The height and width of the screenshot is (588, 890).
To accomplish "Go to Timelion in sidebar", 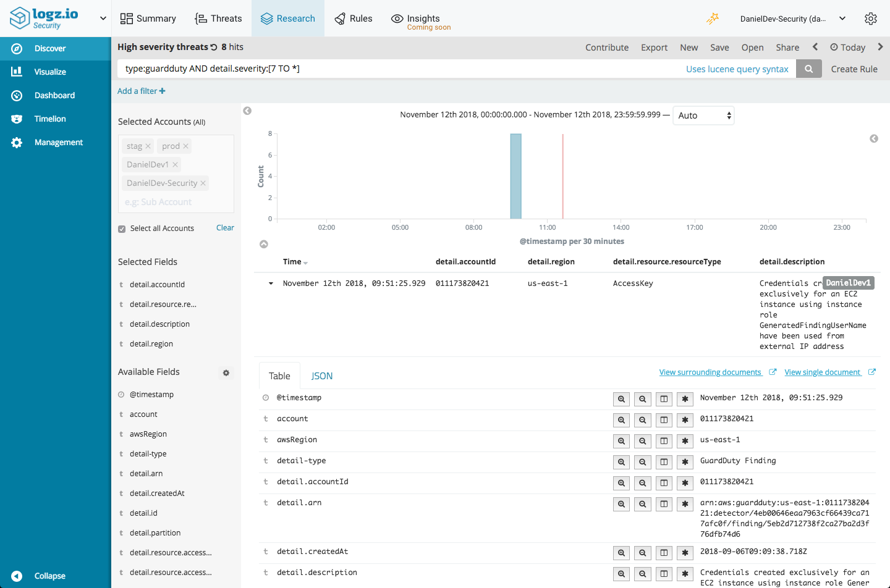I will click(56, 119).
